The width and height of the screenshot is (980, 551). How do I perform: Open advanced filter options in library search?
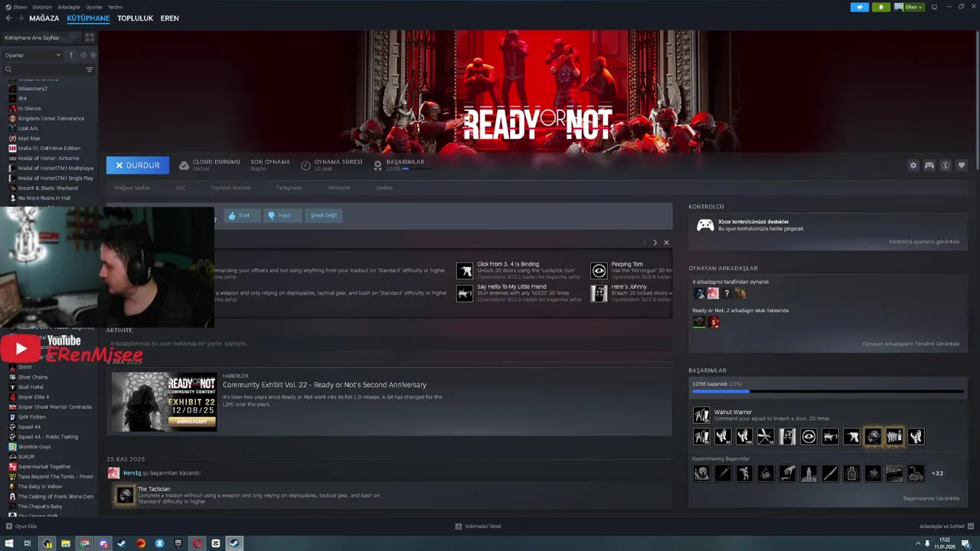[90, 70]
